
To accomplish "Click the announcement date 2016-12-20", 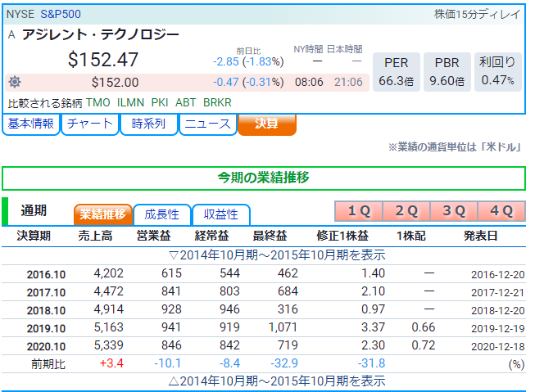I will (498, 275).
